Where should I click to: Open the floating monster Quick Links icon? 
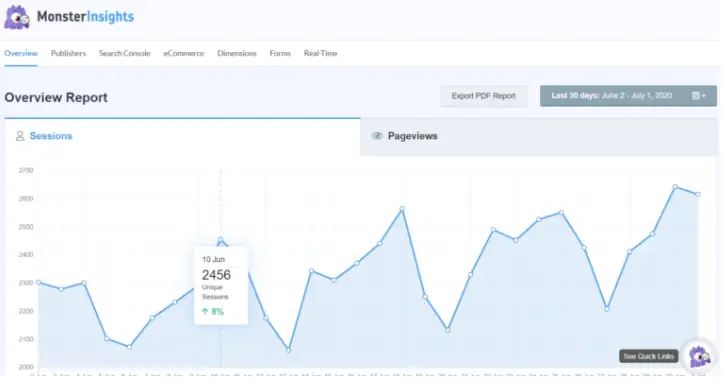(x=699, y=356)
